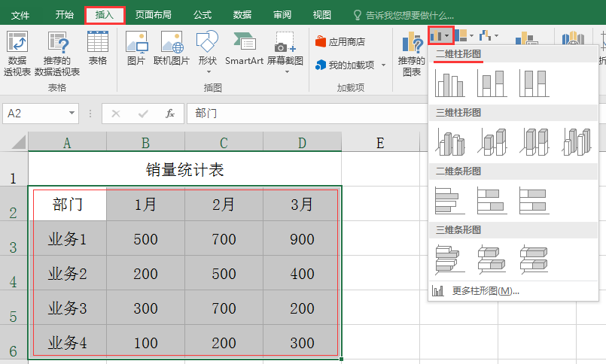Click the column chart insert button
Viewport: 606px width, 364px height.
441,36
